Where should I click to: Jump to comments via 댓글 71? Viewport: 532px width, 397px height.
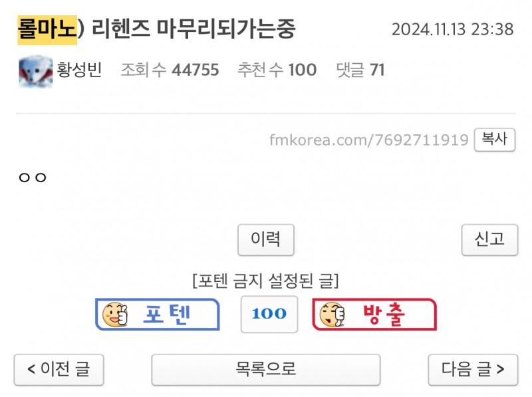tap(360, 70)
